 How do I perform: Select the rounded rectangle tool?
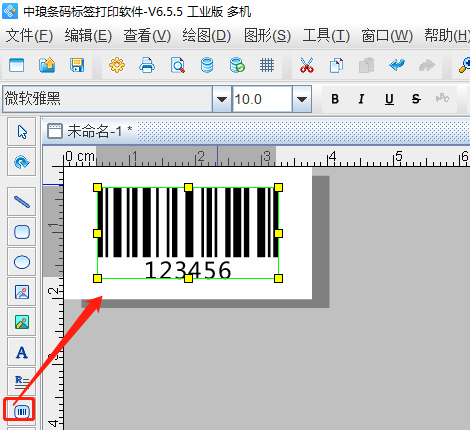point(22,232)
